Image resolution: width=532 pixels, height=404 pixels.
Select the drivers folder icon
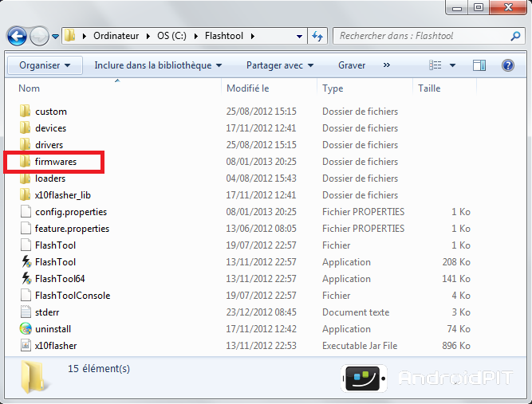point(25,144)
